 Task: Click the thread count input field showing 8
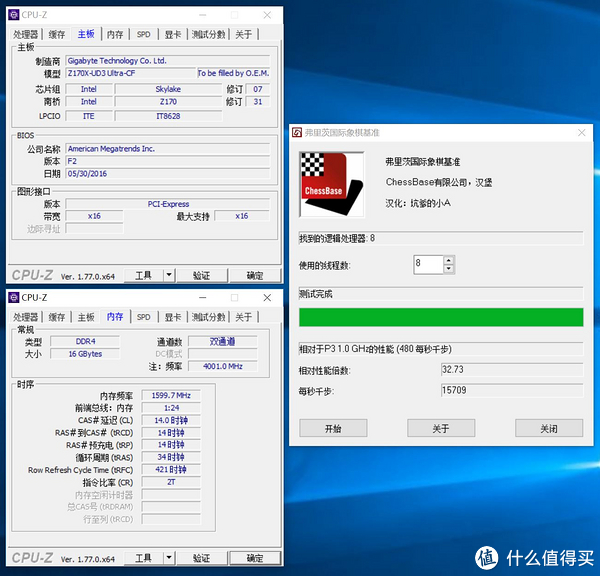click(428, 264)
